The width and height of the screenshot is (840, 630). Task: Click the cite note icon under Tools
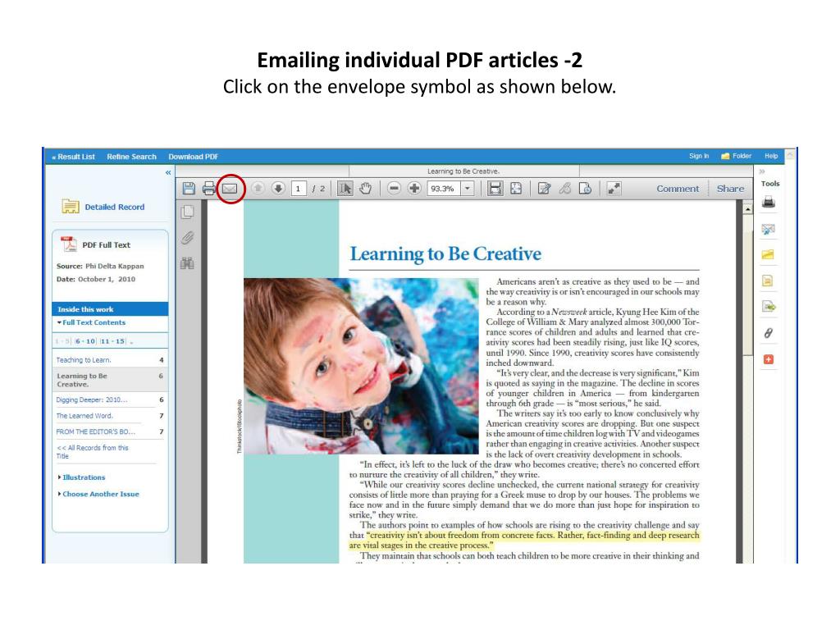(x=768, y=281)
